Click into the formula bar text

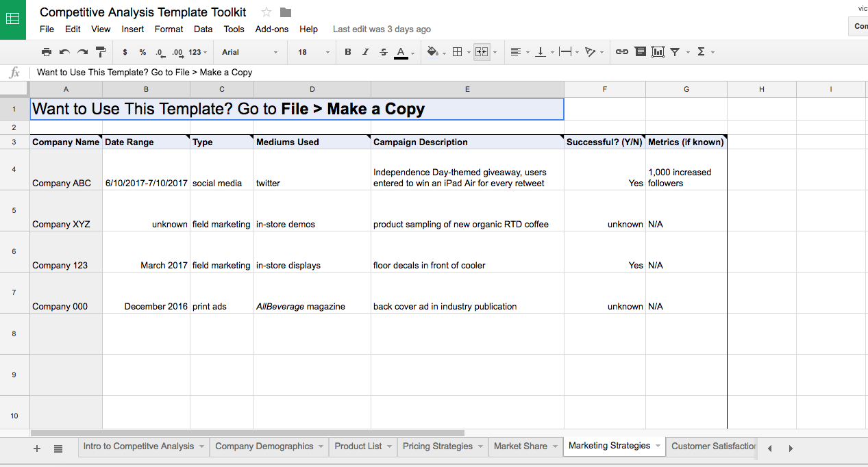tap(145, 72)
